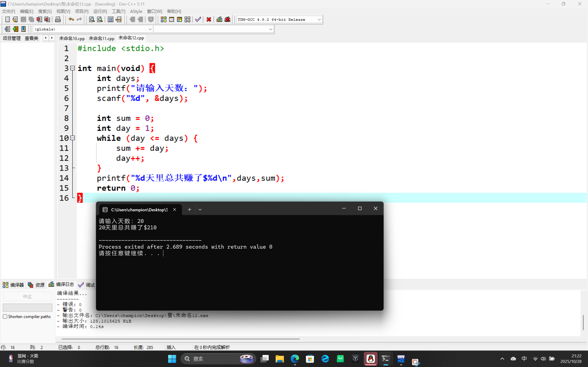Open the 运行[R] menu
Viewport: 588px width, 367px height.
(100, 11)
